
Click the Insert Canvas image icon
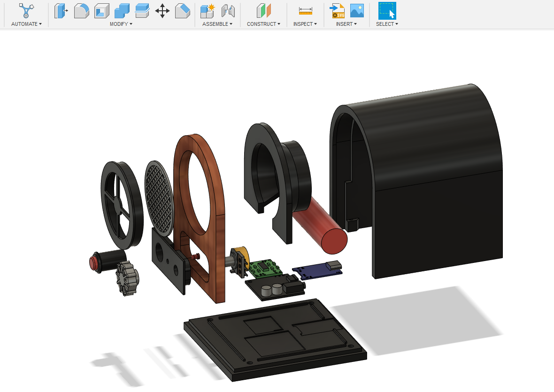tap(357, 11)
